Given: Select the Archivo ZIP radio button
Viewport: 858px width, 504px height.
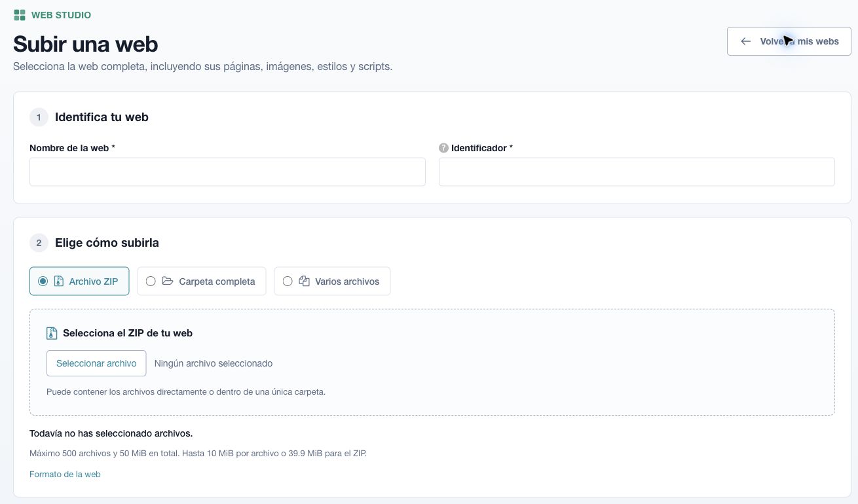Looking at the screenshot, I should click(x=43, y=281).
